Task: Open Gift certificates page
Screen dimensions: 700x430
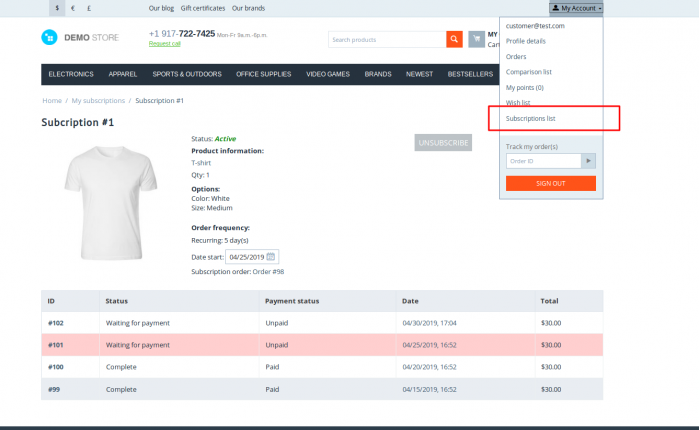Action: [203, 8]
